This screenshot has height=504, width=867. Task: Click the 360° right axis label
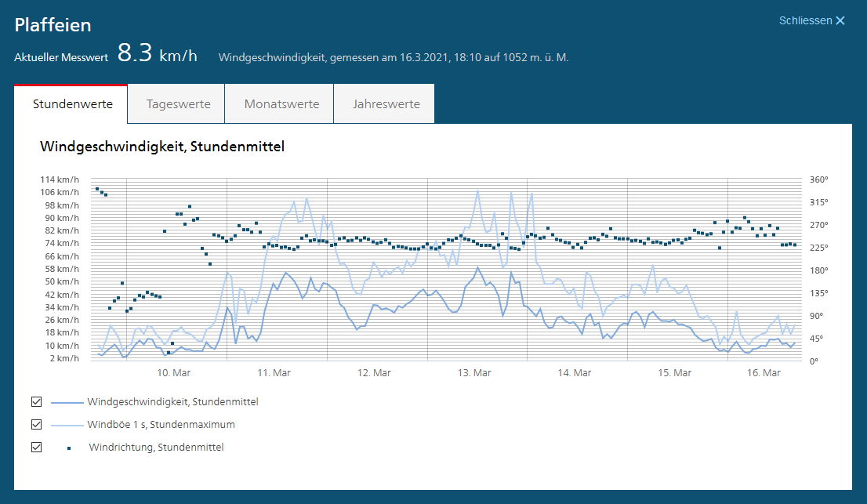(x=818, y=179)
